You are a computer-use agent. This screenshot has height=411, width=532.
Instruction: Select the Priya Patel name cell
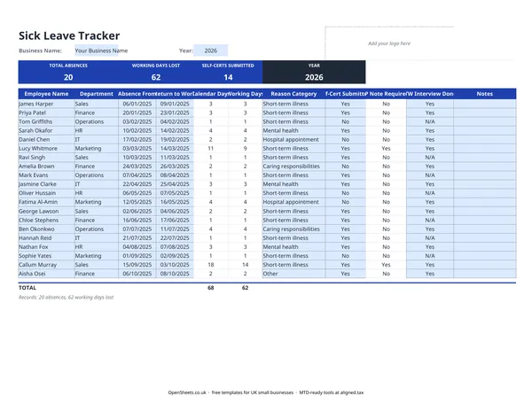pos(46,112)
